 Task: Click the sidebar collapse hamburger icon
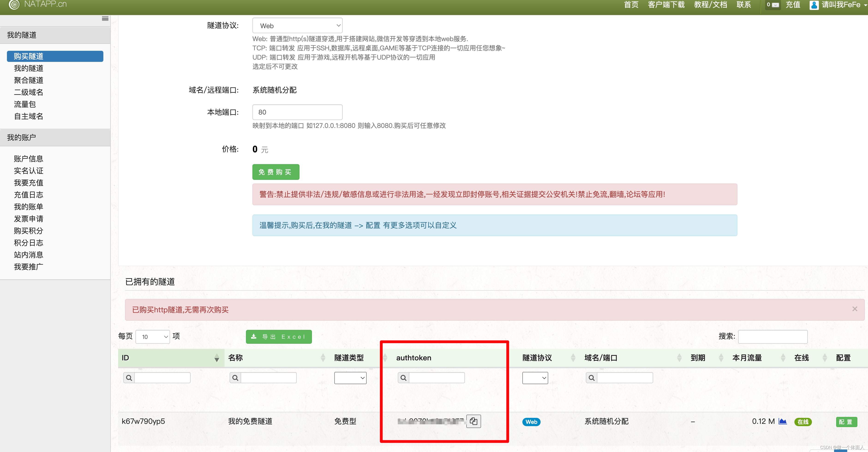pos(105,18)
